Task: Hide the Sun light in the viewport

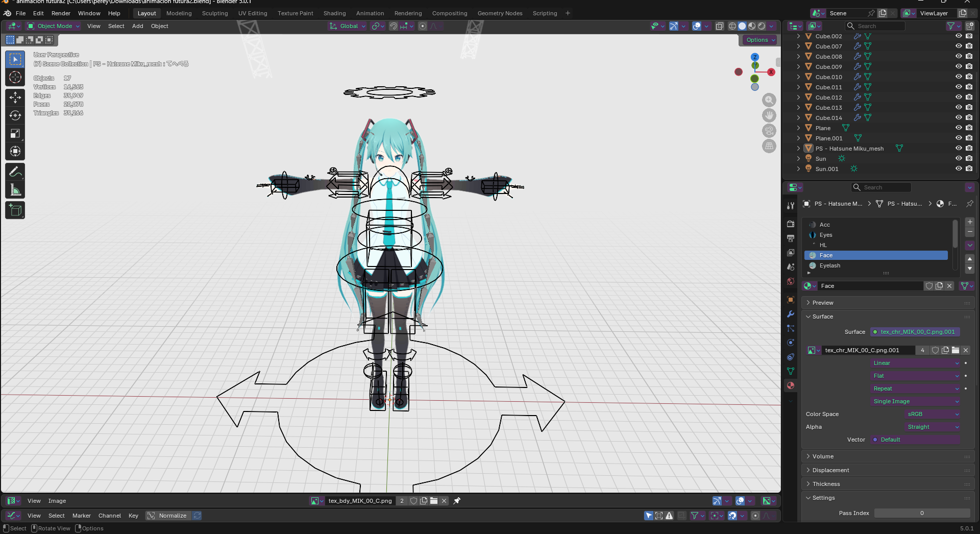Action: coord(959,159)
